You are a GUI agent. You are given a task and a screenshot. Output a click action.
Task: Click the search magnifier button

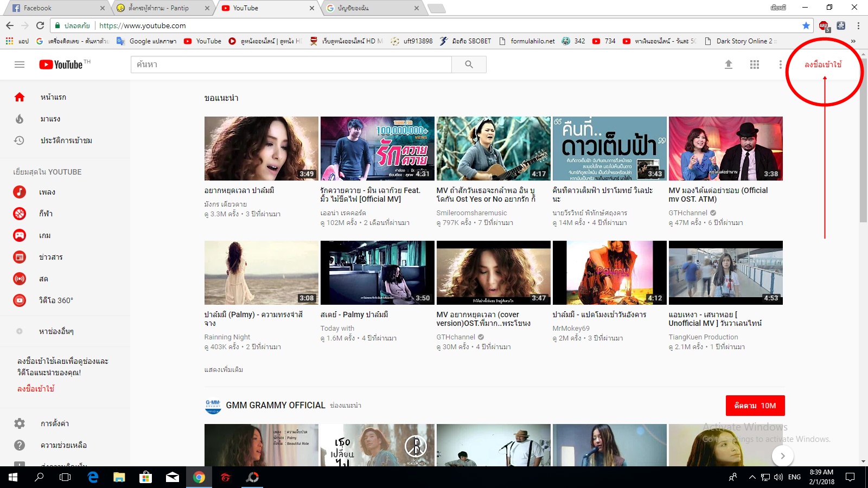tap(469, 65)
